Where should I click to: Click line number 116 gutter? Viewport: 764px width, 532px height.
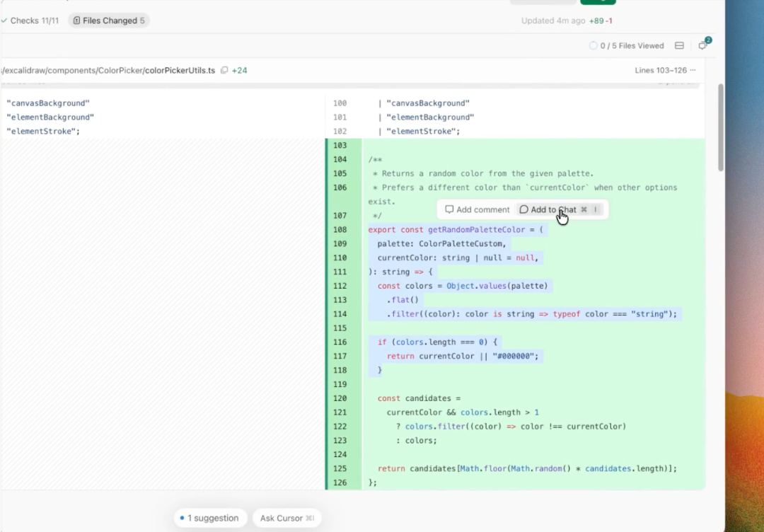(340, 342)
